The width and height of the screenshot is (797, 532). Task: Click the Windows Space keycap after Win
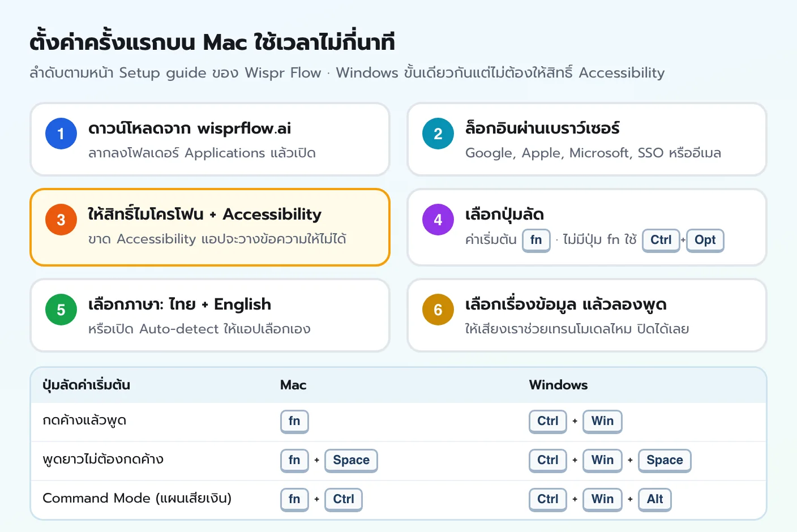tap(665, 460)
